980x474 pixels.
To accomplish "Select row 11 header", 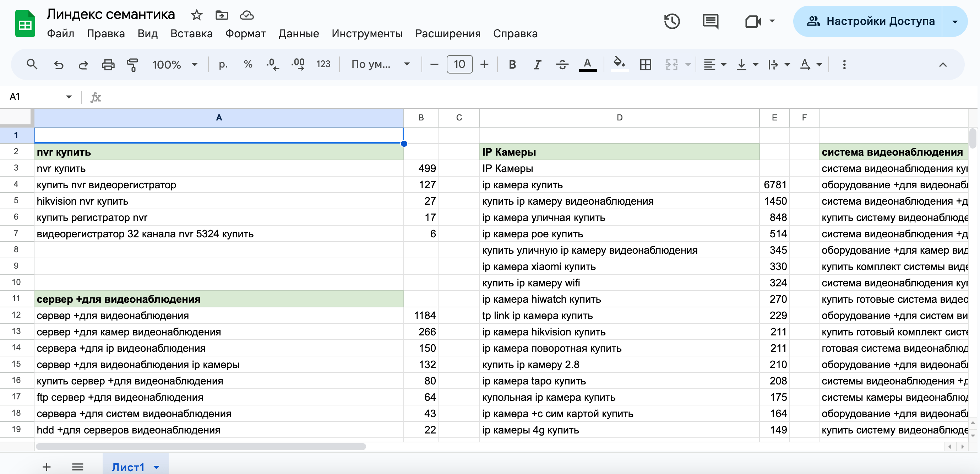I will (x=16, y=298).
